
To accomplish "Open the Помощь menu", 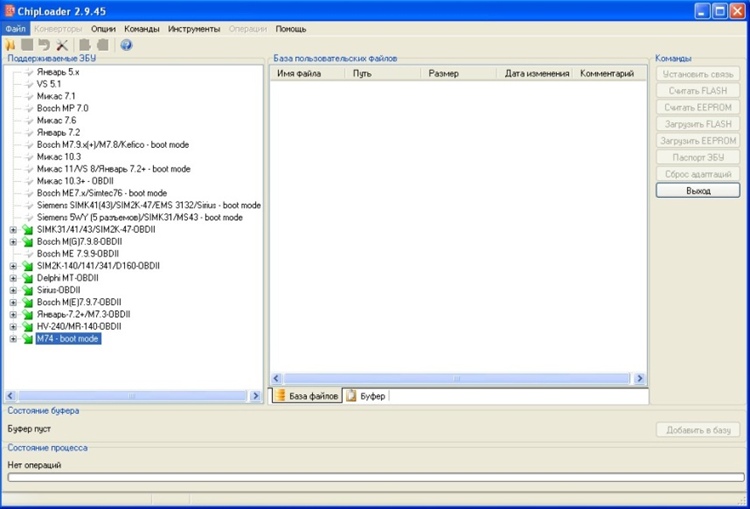I will [x=291, y=29].
